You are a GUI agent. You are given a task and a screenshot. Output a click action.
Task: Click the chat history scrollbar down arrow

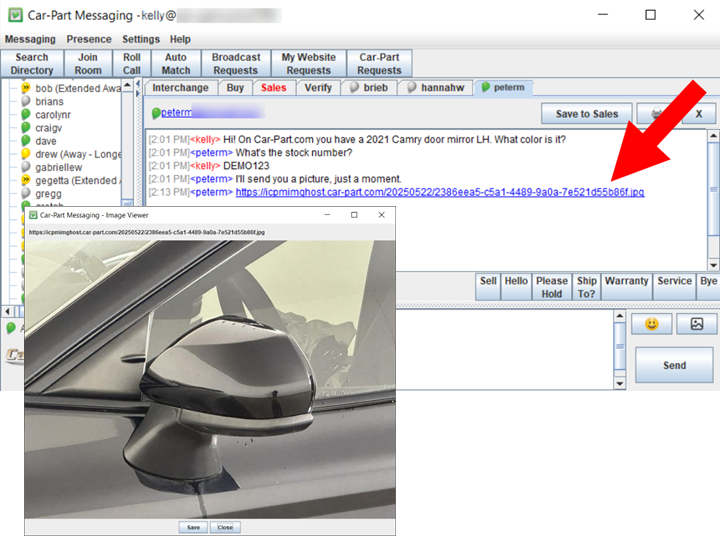coord(713,265)
